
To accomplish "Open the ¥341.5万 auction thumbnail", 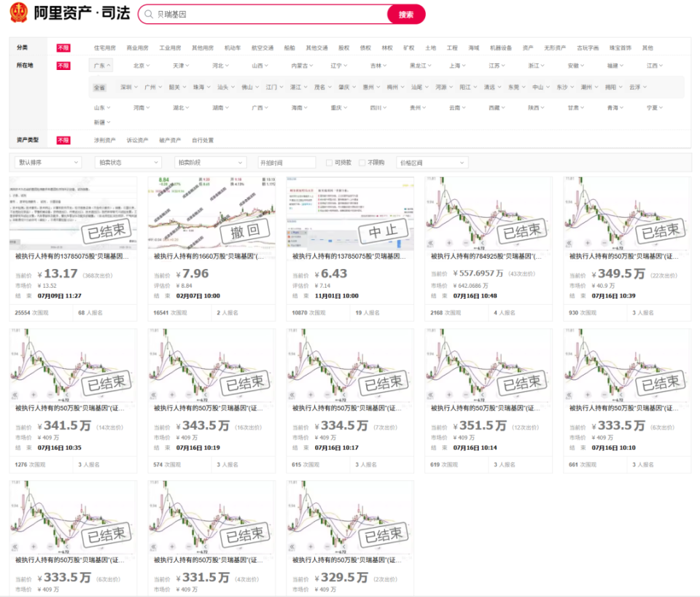I will pyautogui.click(x=73, y=365).
